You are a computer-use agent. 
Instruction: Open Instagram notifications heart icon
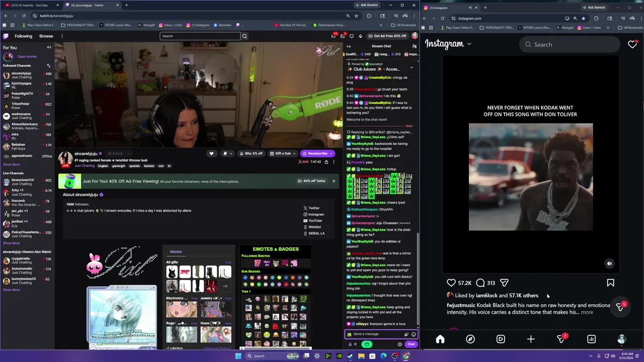pos(632,44)
